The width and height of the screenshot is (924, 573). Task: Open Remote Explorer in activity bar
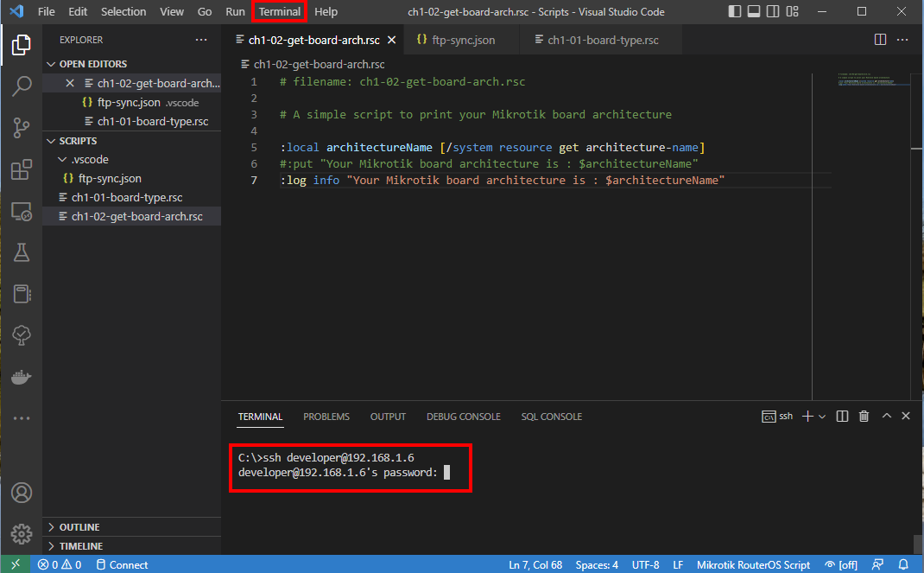pos(22,211)
